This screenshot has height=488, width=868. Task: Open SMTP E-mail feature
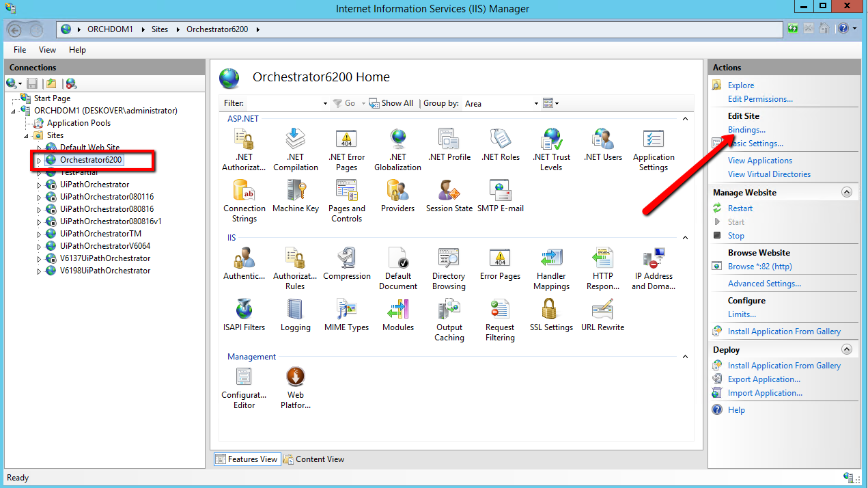pos(501,196)
